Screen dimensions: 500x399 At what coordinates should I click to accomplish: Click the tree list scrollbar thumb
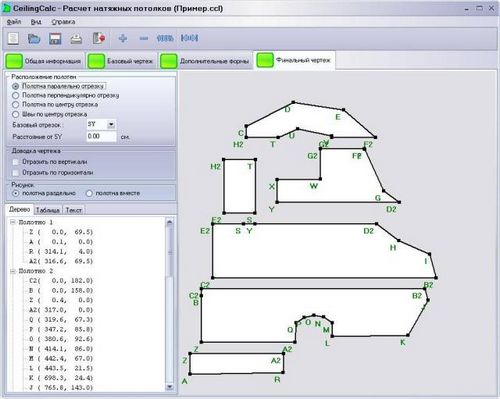pyautogui.click(x=169, y=252)
